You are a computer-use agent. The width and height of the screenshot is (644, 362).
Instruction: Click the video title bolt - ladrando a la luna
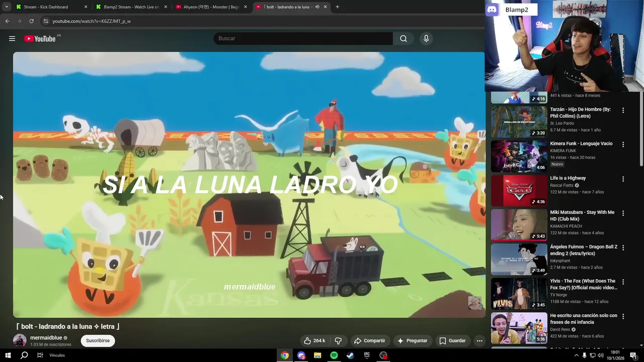(68, 327)
